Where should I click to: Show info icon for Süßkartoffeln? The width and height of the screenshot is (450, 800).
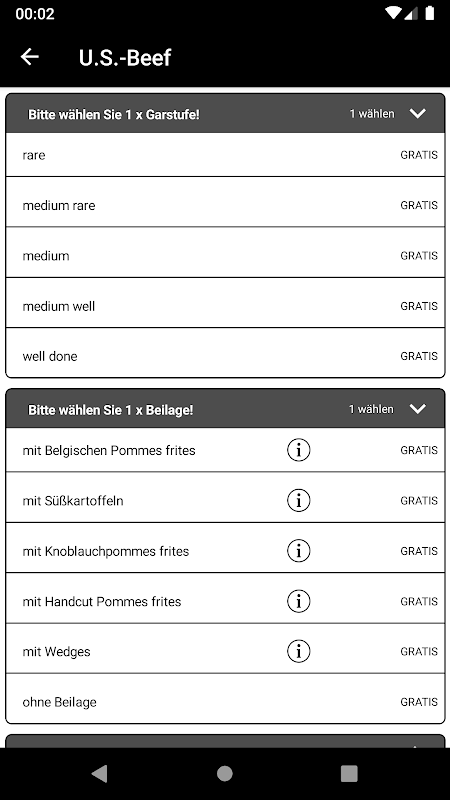[298, 501]
